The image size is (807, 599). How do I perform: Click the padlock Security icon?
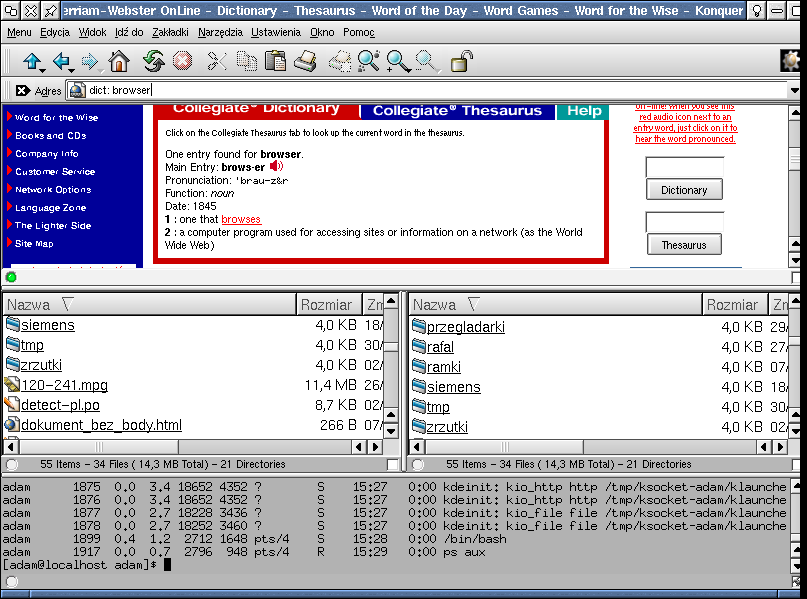[x=461, y=62]
